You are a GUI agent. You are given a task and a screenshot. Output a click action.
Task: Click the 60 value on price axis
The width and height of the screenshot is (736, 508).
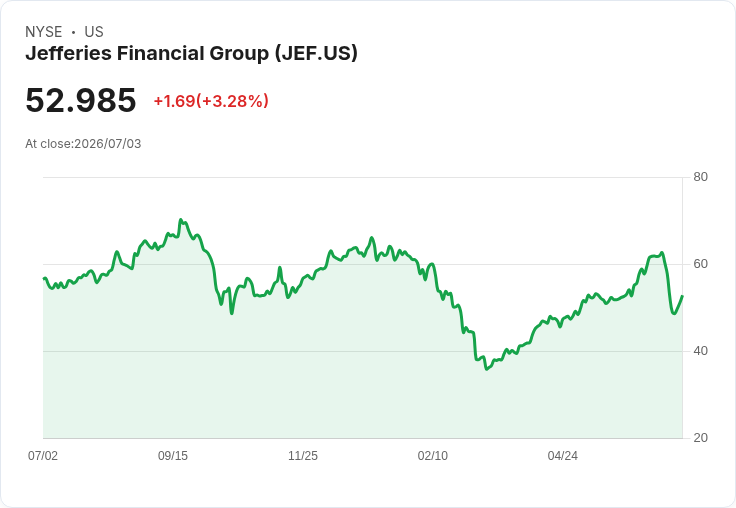point(700,264)
